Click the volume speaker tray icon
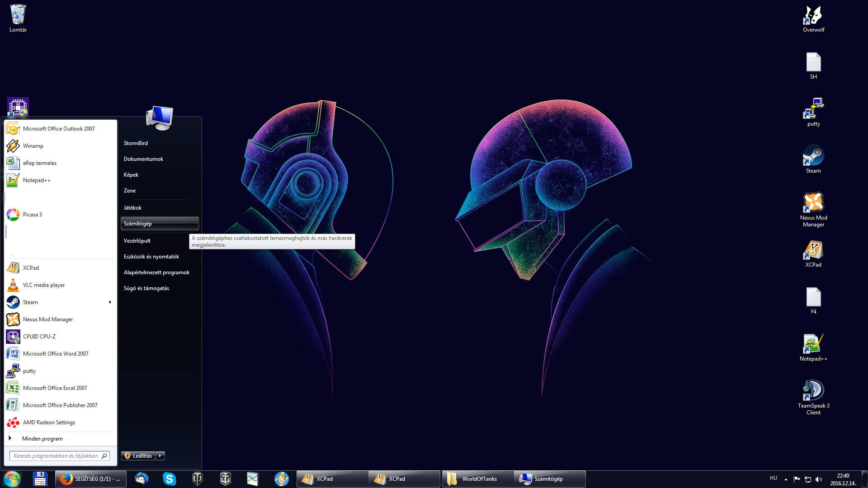This screenshot has width=868, height=488. [x=819, y=479]
